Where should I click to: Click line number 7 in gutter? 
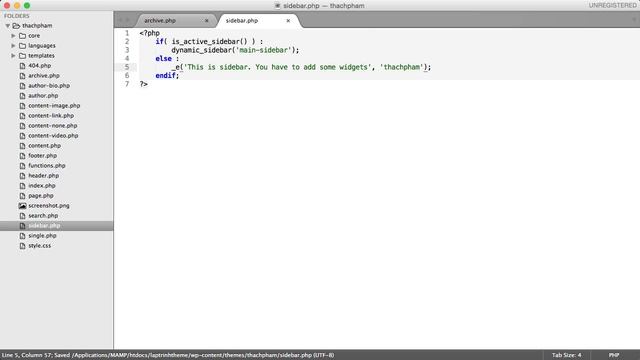127,84
